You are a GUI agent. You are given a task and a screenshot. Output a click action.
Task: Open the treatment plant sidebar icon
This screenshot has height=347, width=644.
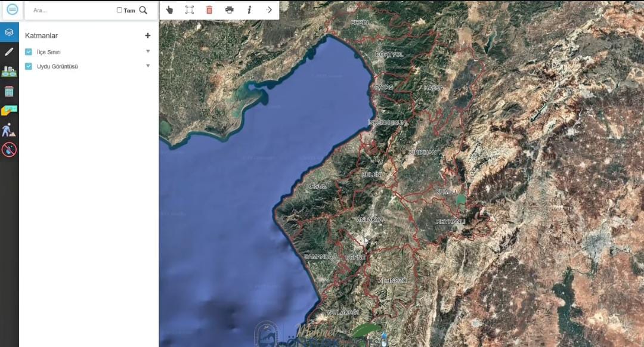pyautogui.click(x=9, y=71)
